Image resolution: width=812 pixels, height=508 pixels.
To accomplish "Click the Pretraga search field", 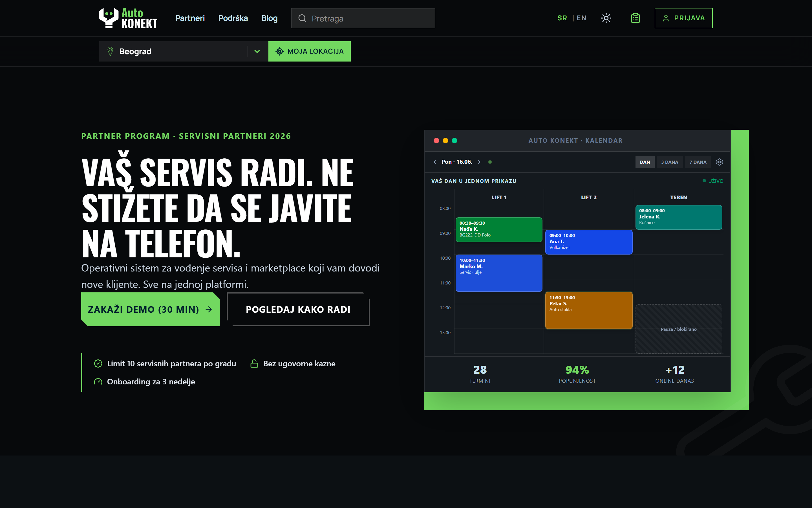I will point(363,18).
